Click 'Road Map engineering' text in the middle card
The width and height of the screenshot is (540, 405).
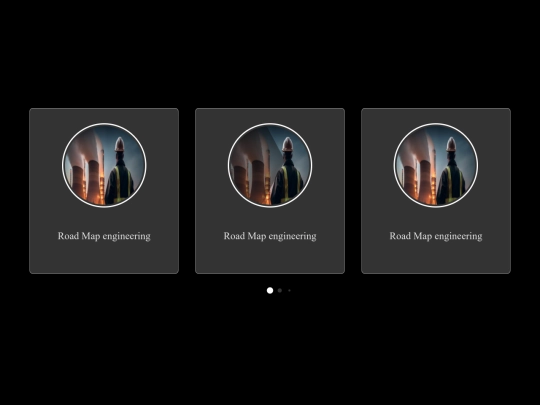coord(270,236)
